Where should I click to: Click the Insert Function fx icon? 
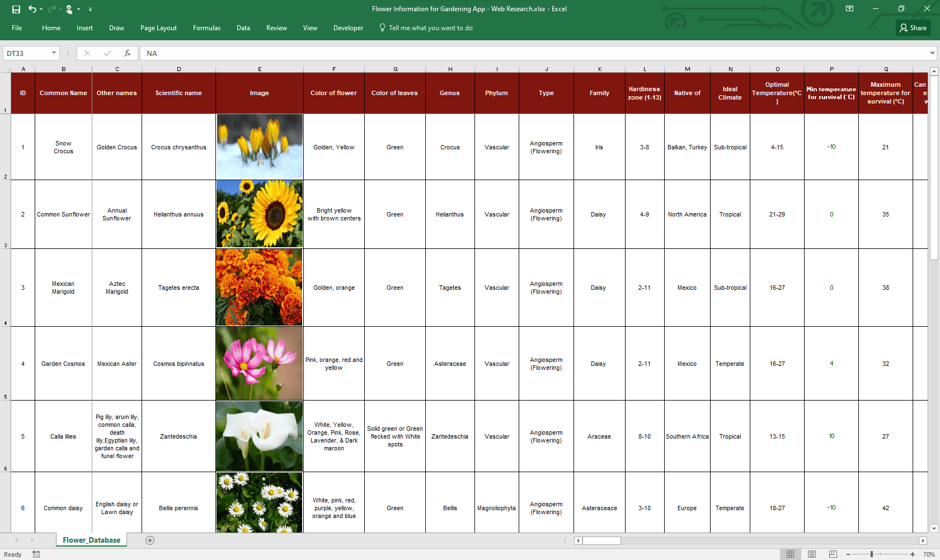coord(128,53)
